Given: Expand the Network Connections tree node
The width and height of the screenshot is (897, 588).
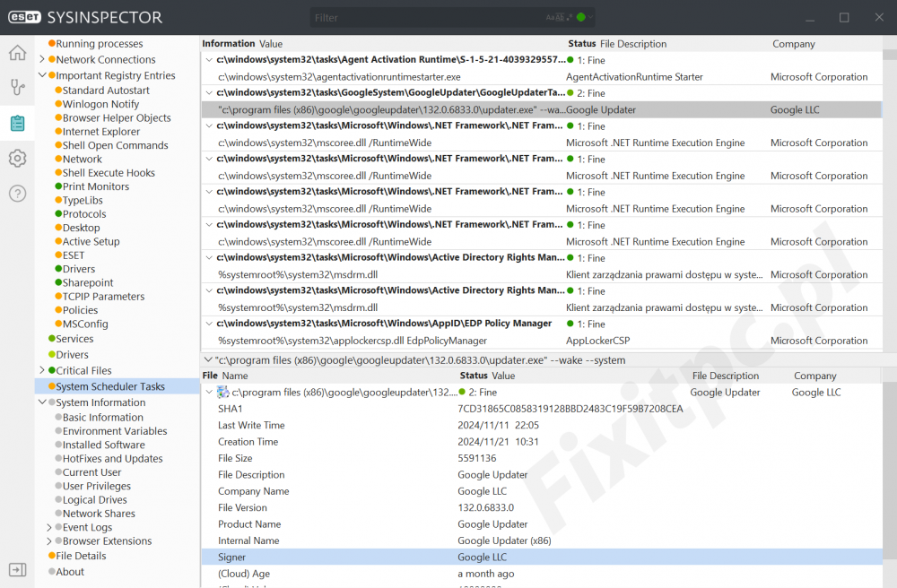Looking at the screenshot, I should tap(41, 60).
